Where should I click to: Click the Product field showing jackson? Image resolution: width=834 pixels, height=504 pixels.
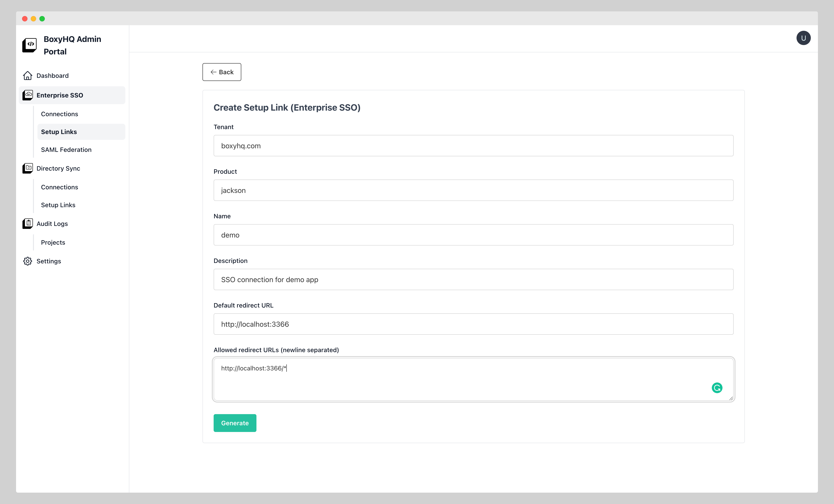tap(473, 190)
